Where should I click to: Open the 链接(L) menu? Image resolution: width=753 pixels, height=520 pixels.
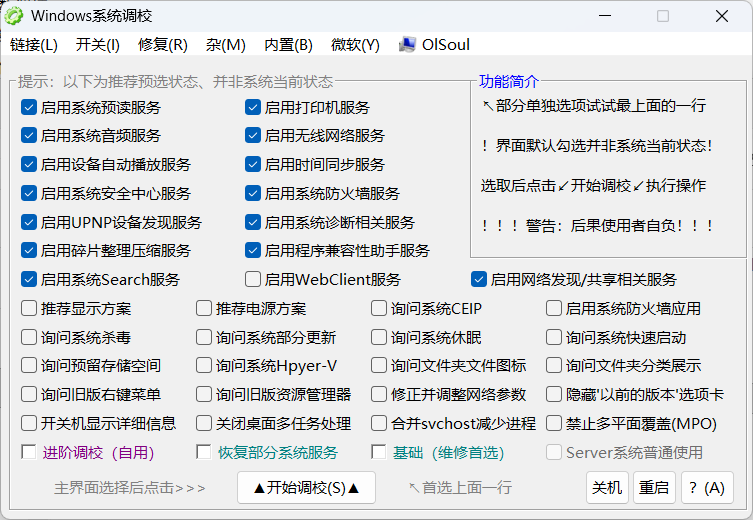click(34, 45)
